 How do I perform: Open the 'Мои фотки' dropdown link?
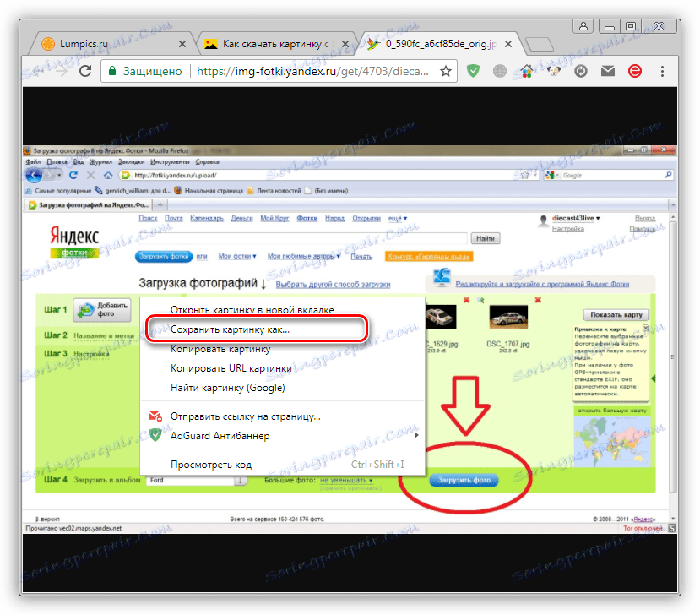pyautogui.click(x=237, y=256)
